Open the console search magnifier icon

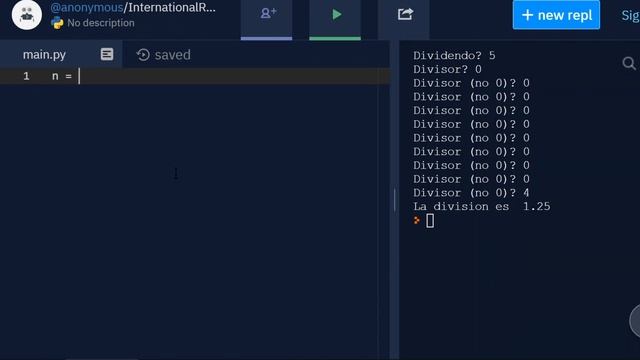629,63
